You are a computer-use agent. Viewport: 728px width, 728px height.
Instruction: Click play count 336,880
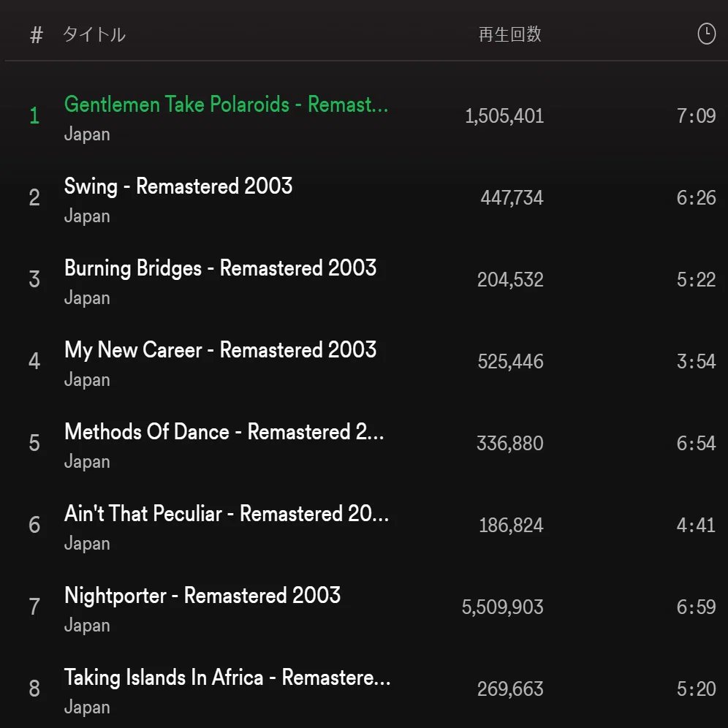(x=509, y=444)
